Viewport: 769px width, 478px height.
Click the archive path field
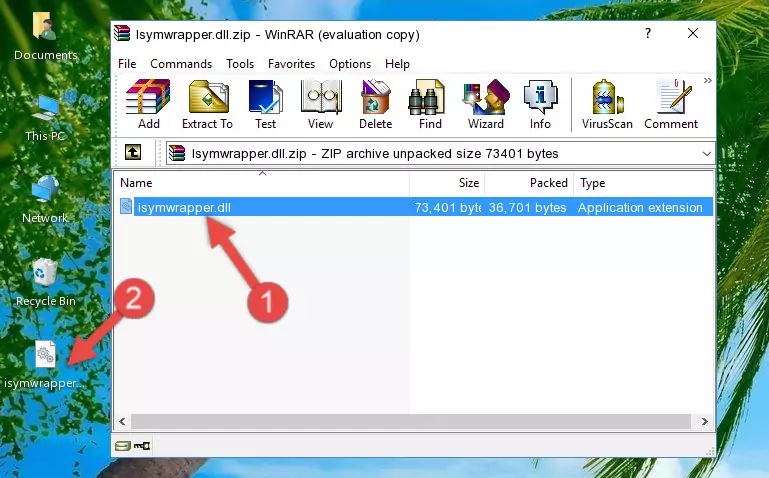coord(439,153)
